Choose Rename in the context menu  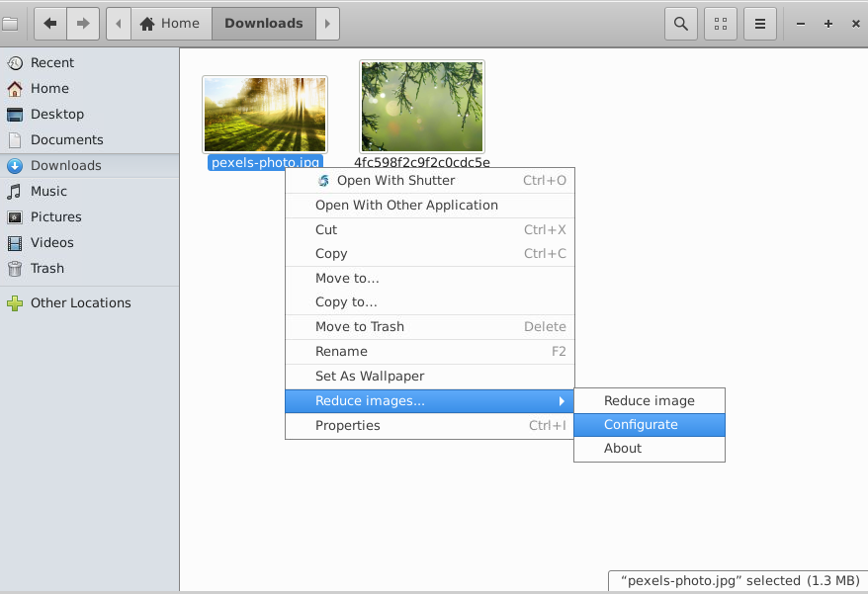[x=430, y=352]
